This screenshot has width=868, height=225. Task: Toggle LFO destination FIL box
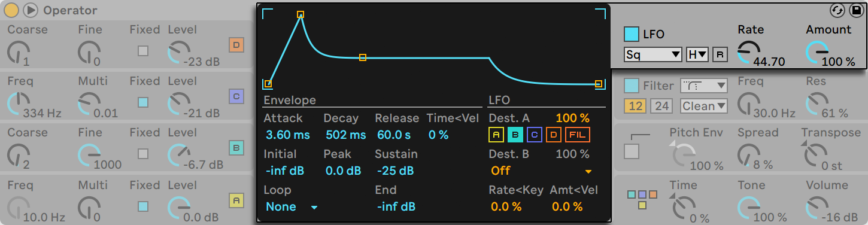578,135
